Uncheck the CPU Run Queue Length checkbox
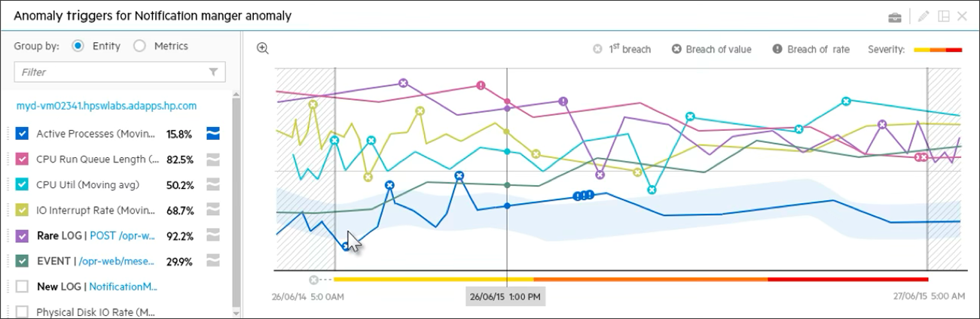Image resolution: width=980 pixels, height=319 pixels. (x=22, y=159)
